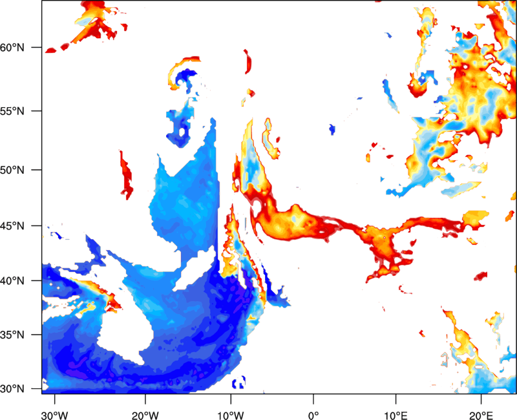The width and height of the screenshot is (517, 420).
Task: Click the 20°E longitude label
Action: tap(481, 415)
